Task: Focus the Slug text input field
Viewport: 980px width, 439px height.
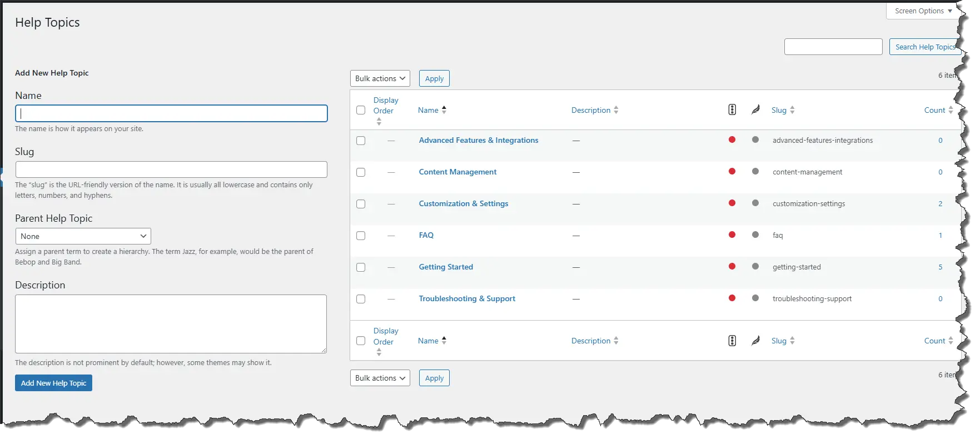Action: pyautogui.click(x=171, y=169)
